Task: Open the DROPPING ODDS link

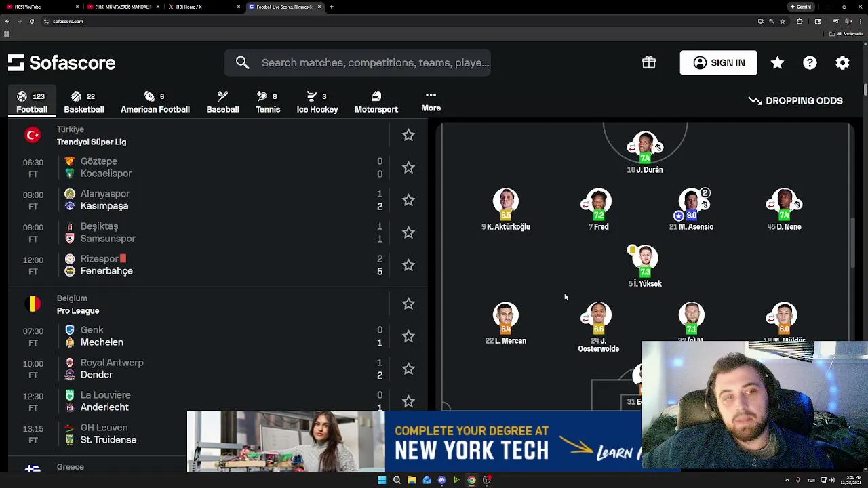Action: tap(795, 100)
